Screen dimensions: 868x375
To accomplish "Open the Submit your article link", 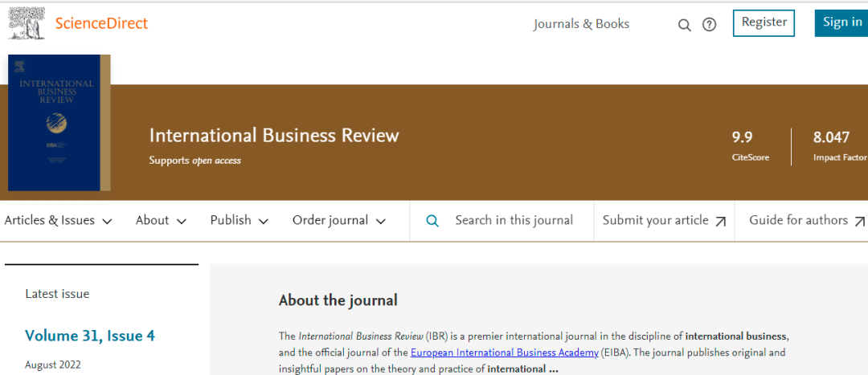I will [655, 221].
